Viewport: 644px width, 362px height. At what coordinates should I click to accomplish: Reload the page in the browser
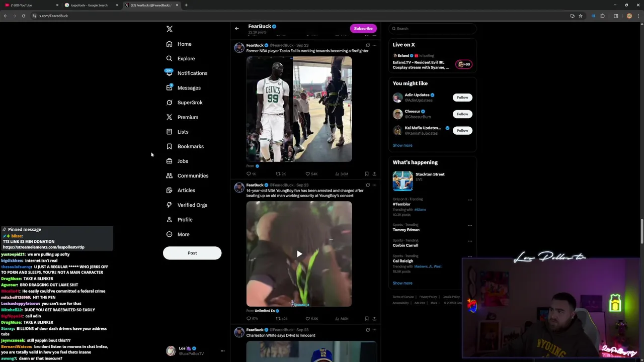pos(23,16)
